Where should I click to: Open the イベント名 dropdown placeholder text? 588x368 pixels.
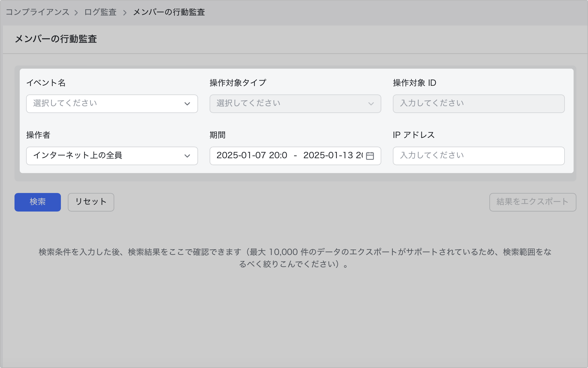click(x=65, y=103)
